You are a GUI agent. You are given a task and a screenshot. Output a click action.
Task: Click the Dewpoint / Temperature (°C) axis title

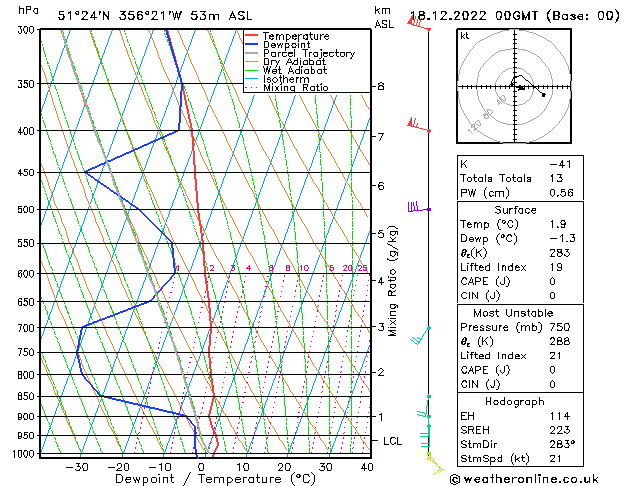click(x=215, y=479)
